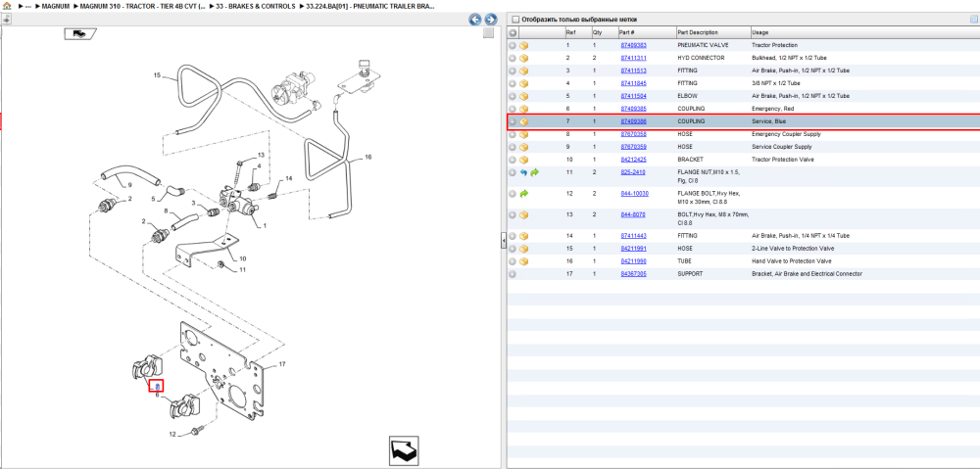This screenshot has height=469, width=980.
Task: Click circle icon for FITTING 87411443 row
Action: (x=513, y=236)
